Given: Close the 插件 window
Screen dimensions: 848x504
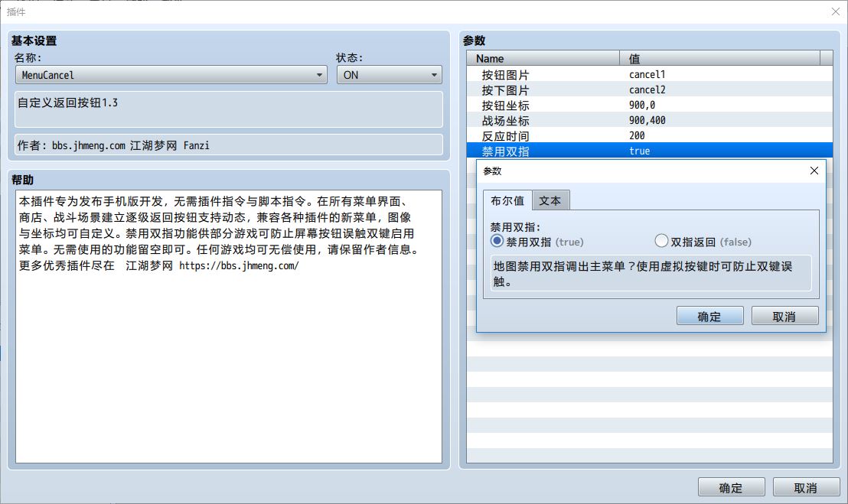Looking at the screenshot, I should tap(835, 11).
